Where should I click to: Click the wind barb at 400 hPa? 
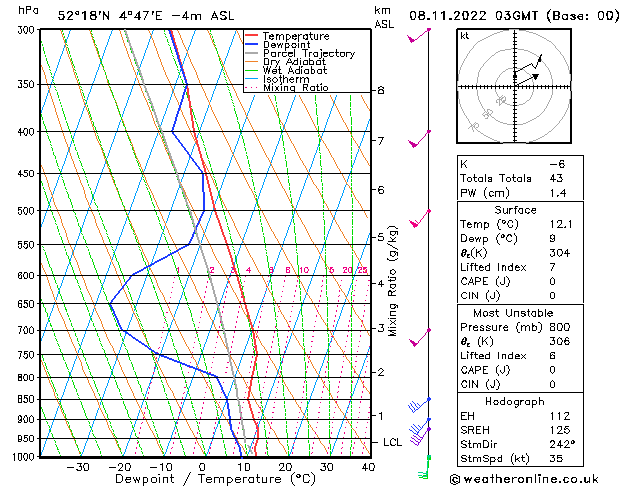[419, 138]
